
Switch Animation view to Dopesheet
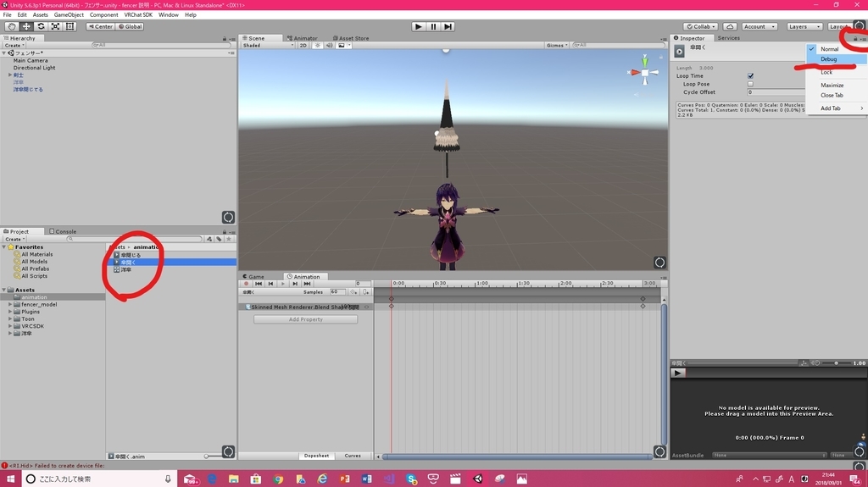click(x=317, y=456)
